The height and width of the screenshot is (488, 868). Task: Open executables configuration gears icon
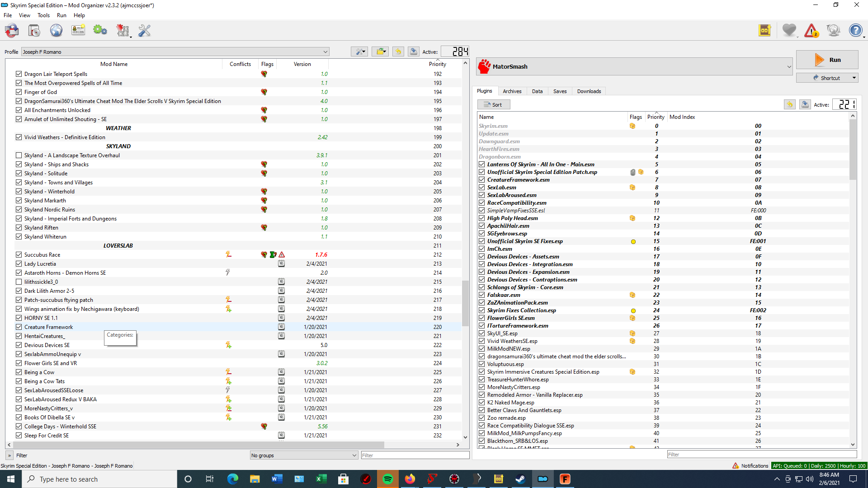(x=100, y=31)
